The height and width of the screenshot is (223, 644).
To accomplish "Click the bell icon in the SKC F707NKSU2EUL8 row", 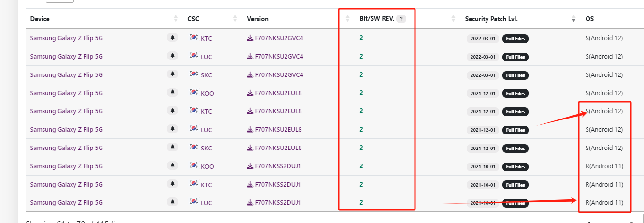I will pos(172,147).
